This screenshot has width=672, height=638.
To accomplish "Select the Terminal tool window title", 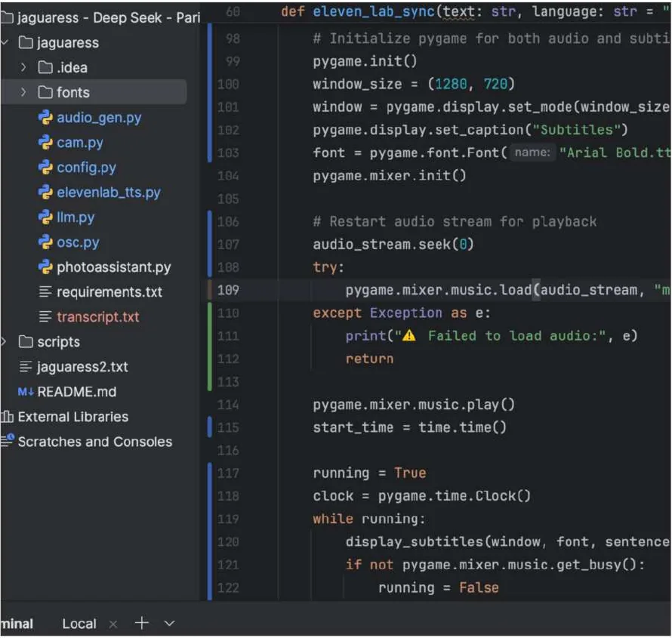I will coord(17,624).
